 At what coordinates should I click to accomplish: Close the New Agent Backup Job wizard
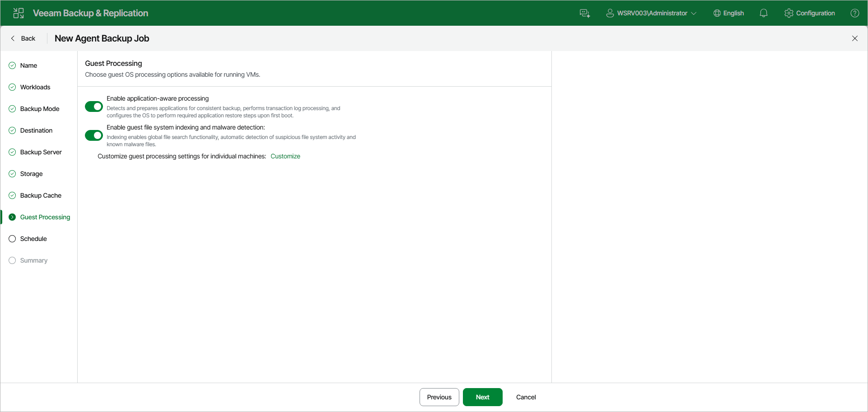[x=855, y=38]
